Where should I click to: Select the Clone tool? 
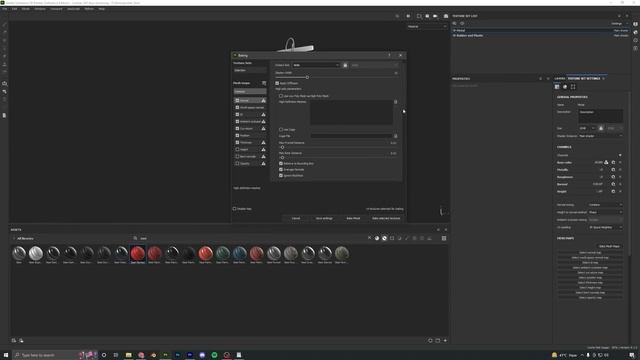[x=4, y=64]
